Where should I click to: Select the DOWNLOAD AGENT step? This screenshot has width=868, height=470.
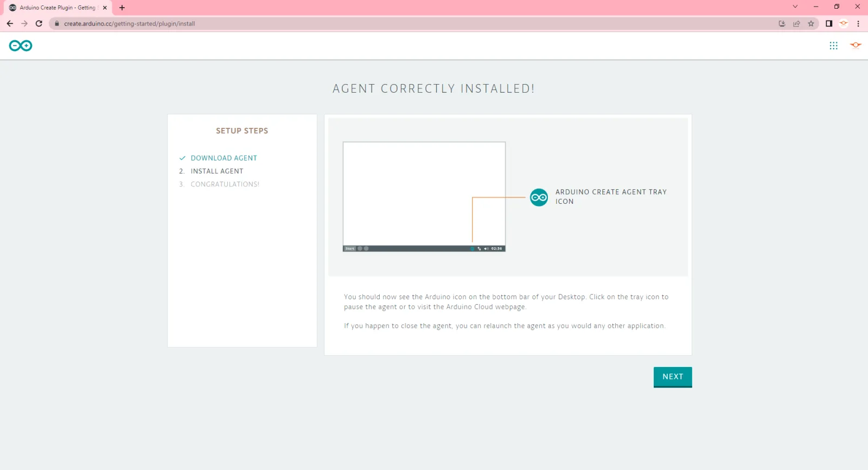[224, 158]
